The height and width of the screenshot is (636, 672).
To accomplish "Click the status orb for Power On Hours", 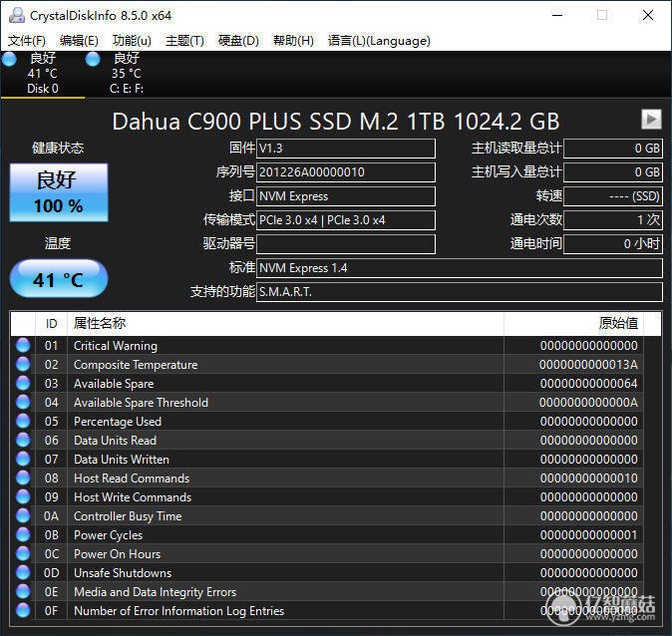I will point(23,553).
